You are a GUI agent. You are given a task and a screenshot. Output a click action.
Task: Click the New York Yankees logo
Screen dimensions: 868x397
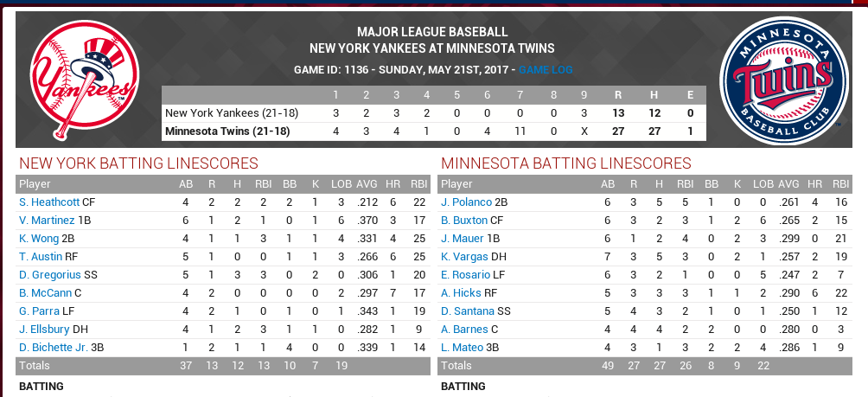coord(83,80)
